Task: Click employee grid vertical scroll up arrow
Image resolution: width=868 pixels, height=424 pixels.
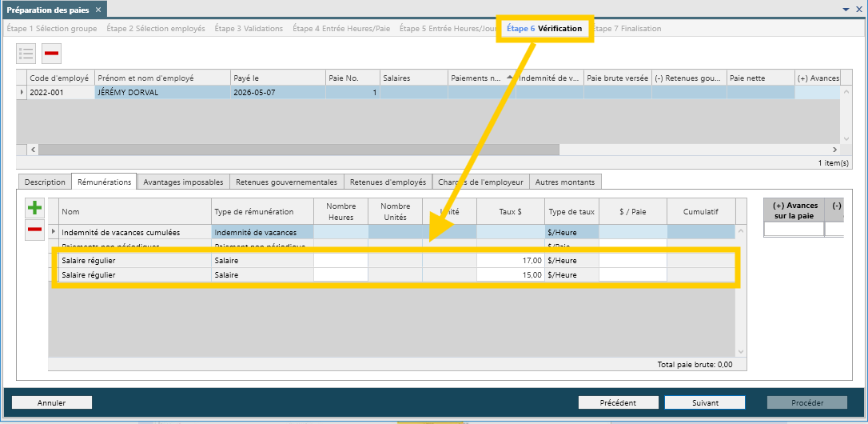Action: point(845,91)
